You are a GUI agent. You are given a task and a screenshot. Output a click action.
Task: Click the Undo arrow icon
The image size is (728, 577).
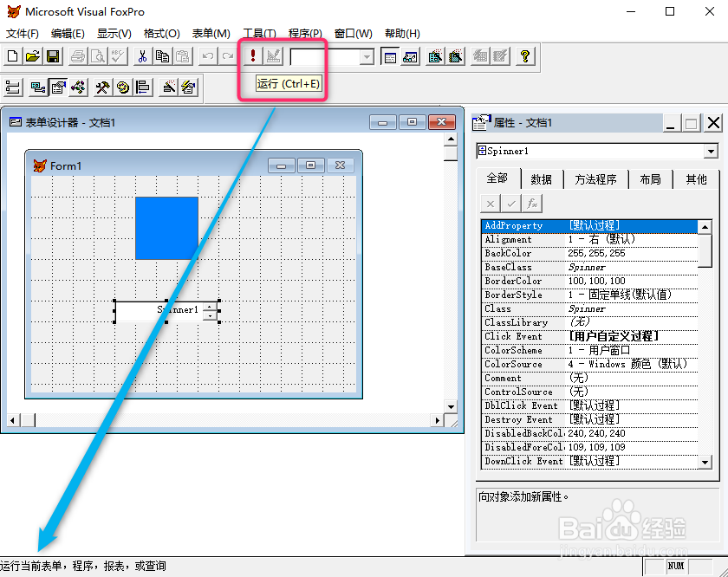click(207, 56)
